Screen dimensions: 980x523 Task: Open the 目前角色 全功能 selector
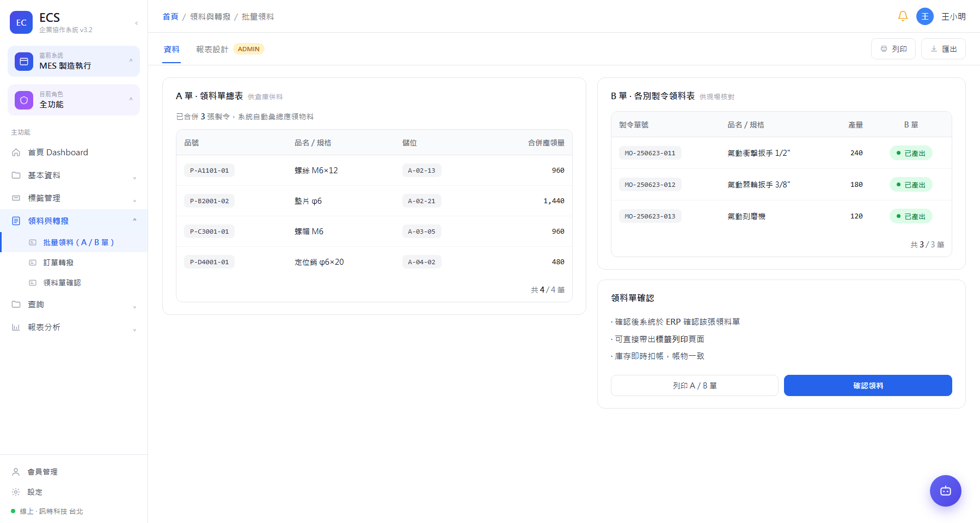pos(73,100)
